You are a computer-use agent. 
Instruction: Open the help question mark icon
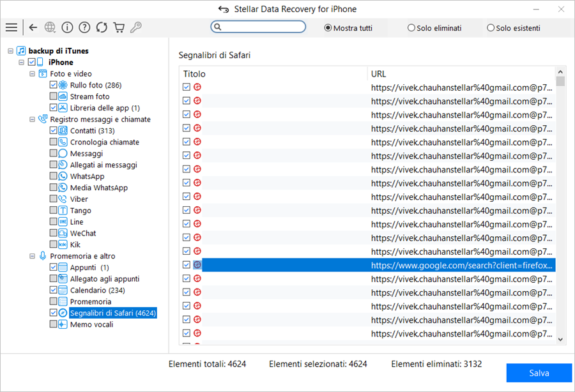[84, 27]
